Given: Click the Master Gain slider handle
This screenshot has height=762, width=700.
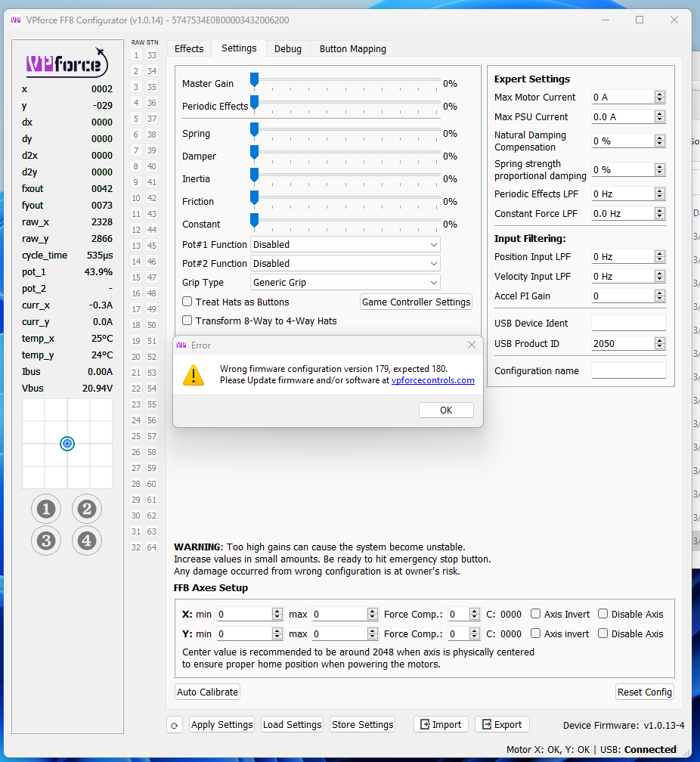Looking at the screenshot, I should 254,81.
